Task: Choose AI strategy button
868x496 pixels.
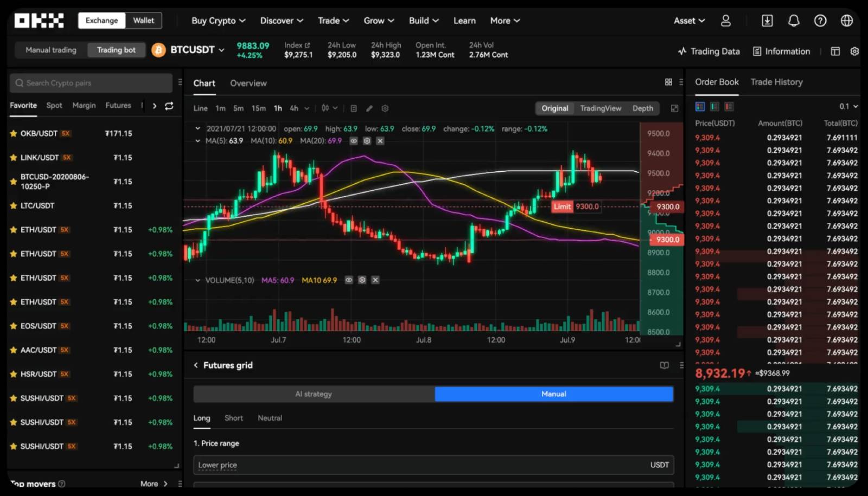Action: (314, 394)
